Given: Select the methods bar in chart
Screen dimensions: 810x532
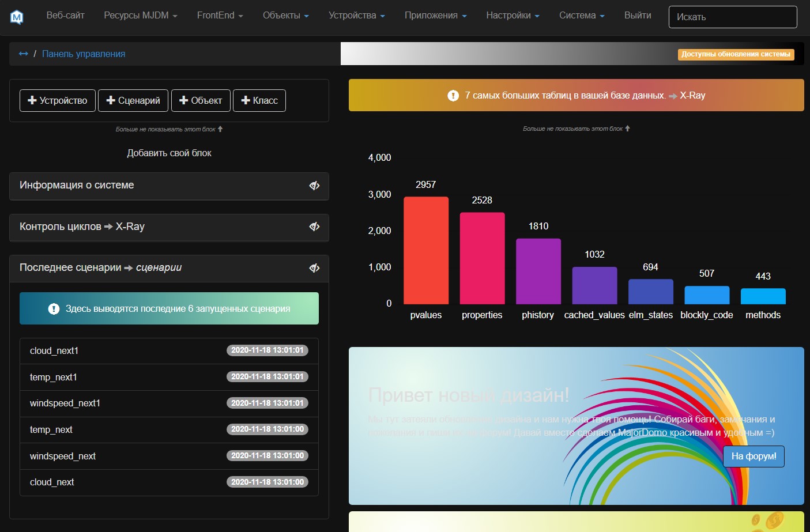Looking at the screenshot, I should (763, 296).
